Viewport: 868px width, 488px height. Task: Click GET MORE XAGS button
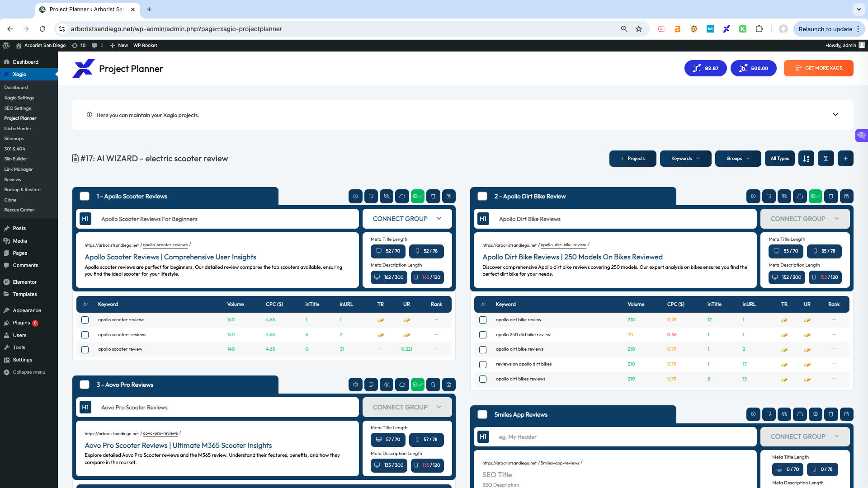(x=819, y=68)
